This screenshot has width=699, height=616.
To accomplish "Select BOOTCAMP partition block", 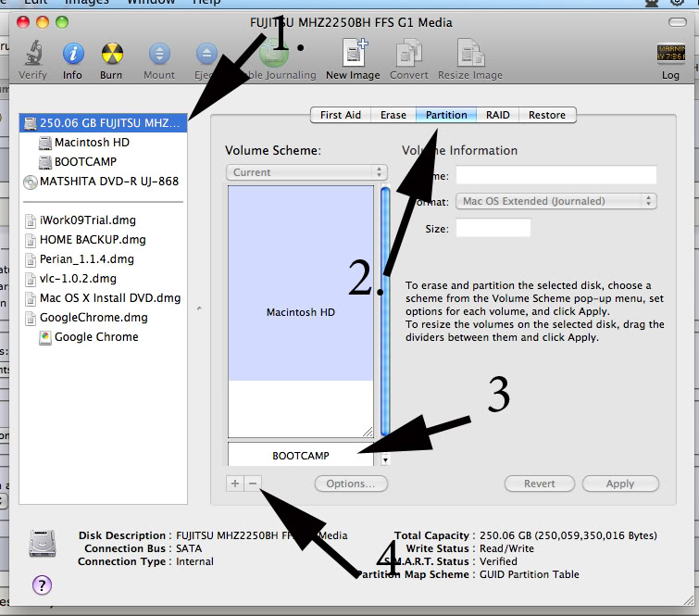I will click(x=301, y=455).
